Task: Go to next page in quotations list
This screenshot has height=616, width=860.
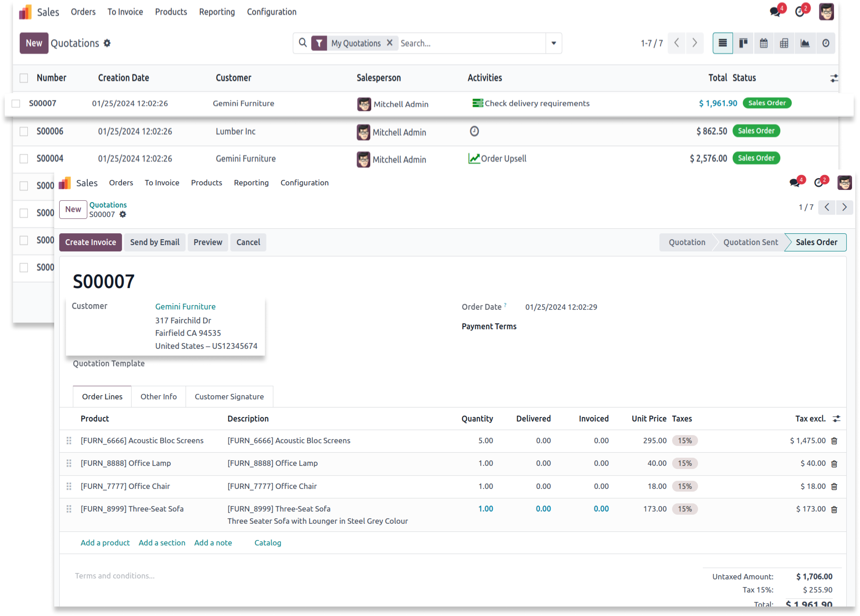Action: (695, 43)
